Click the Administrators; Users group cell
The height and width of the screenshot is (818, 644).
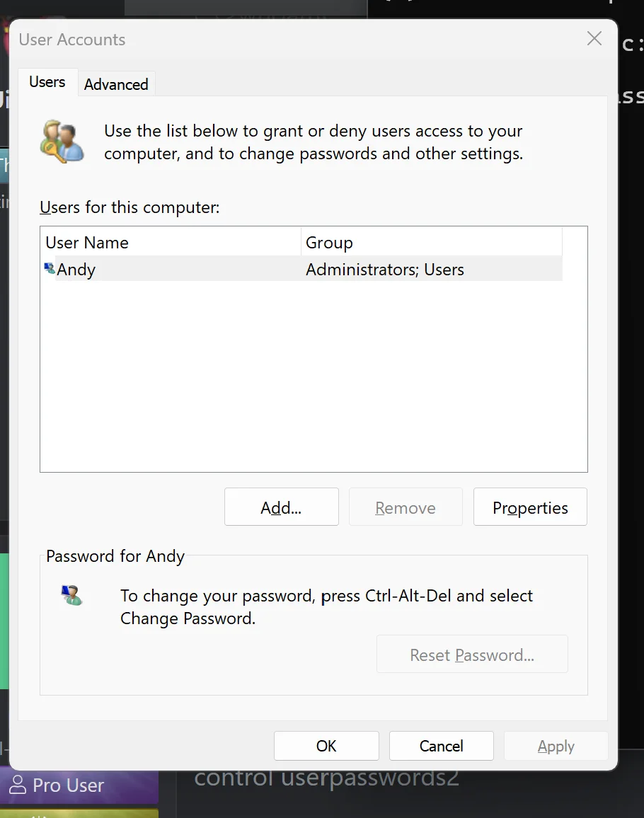click(384, 269)
